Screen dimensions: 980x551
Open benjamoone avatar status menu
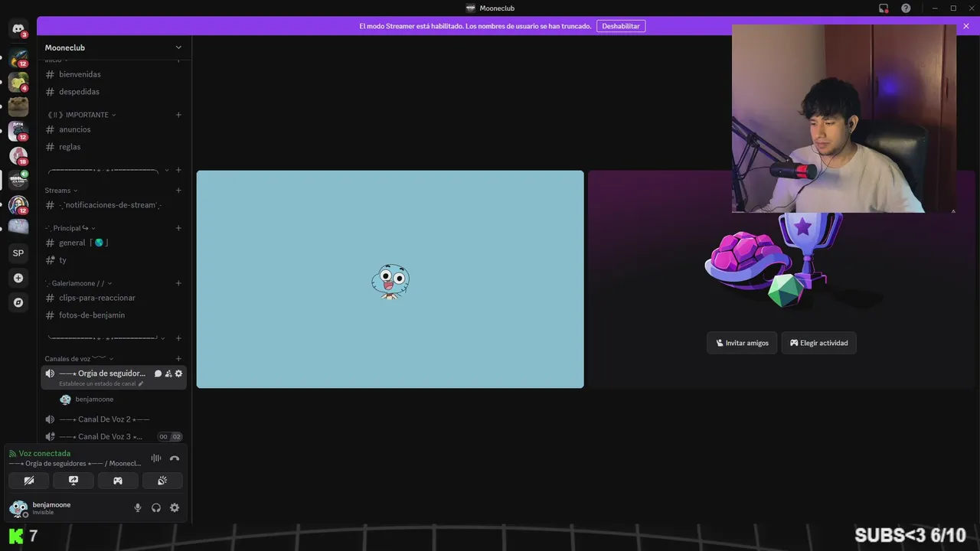click(18, 508)
